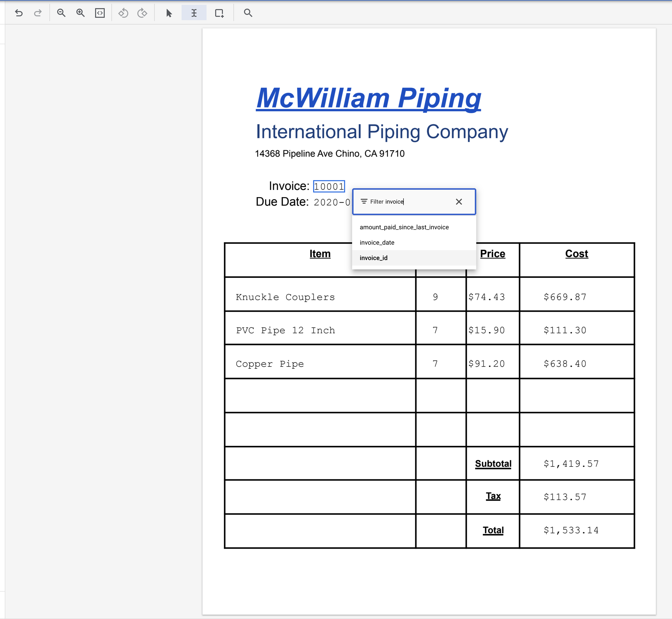Rotate the document clockwise

pos(142,13)
